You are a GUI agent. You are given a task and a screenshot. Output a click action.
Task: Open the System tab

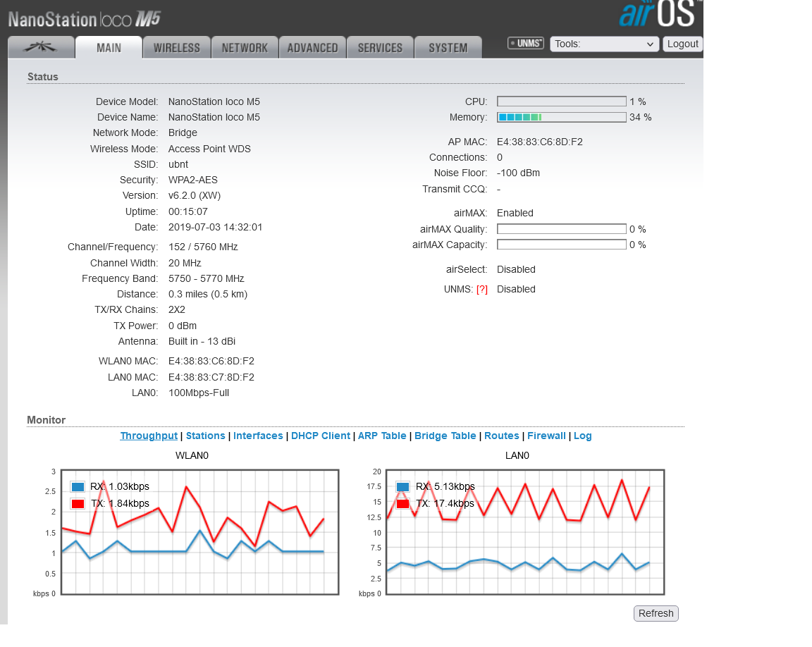448,48
